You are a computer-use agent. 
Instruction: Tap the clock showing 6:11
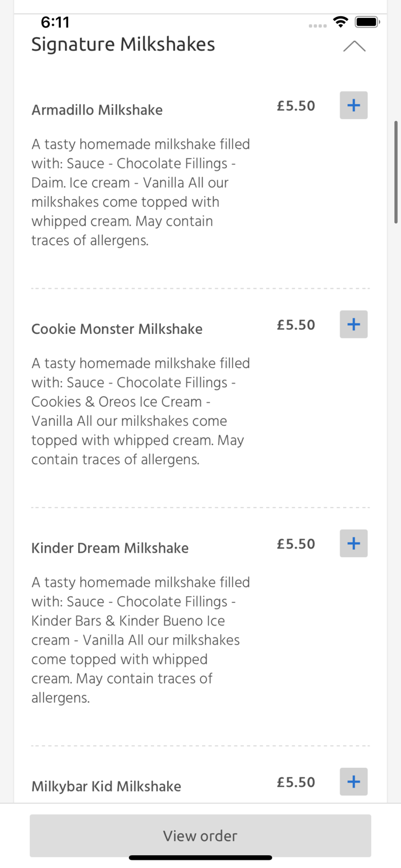56,22
